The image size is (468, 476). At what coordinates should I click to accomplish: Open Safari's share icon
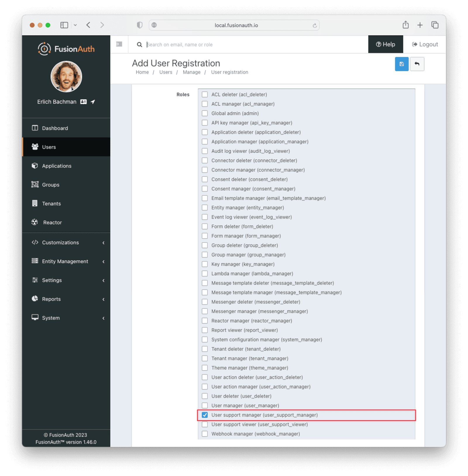click(x=405, y=25)
